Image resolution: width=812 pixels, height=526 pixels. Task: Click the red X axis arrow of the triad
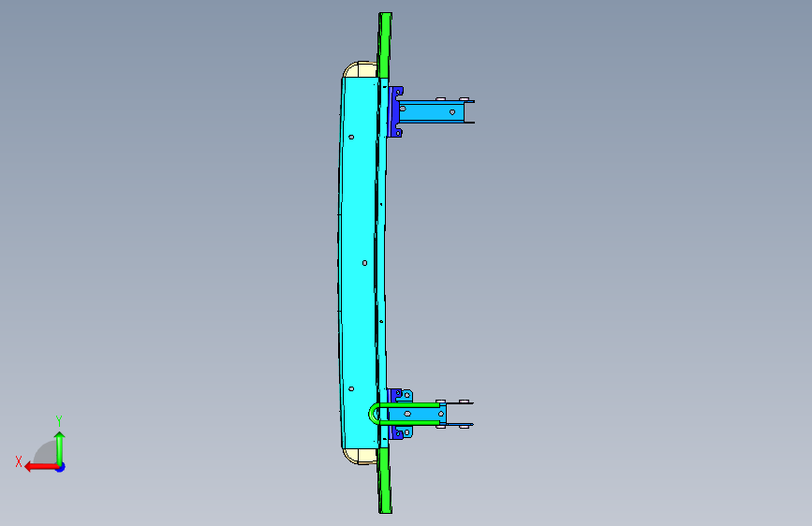40,467
